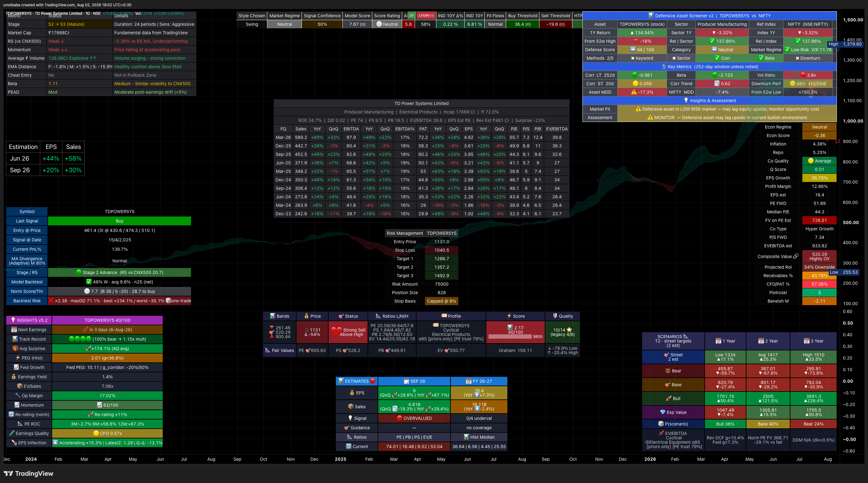This screenshot has width=868, height=483.
Task: Click the calendar icon beside Next Earnings
Action: [14, 330]
